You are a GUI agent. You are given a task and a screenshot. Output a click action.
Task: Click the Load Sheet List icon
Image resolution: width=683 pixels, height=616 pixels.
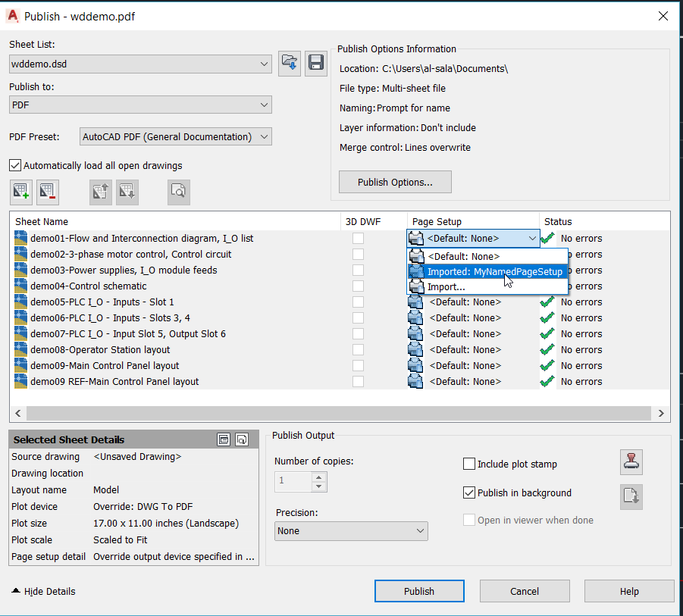289,63
